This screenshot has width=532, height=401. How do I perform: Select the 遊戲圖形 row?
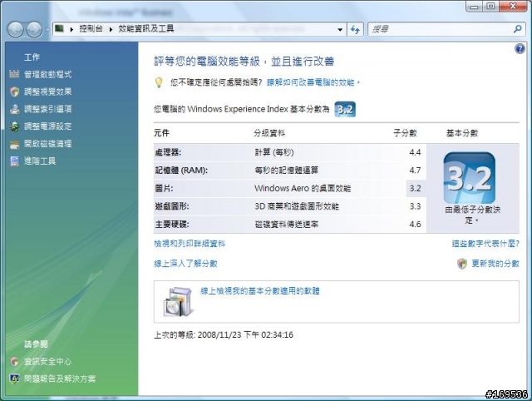290,206
